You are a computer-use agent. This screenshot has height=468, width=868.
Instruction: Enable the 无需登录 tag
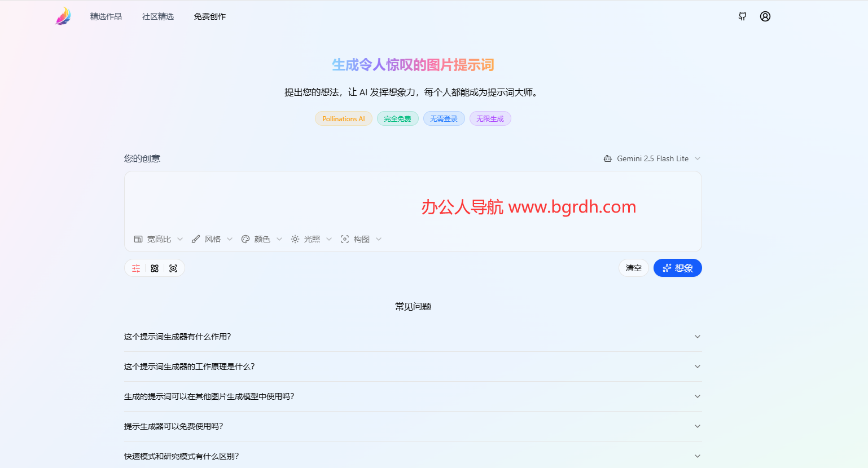tap(444, 118)
